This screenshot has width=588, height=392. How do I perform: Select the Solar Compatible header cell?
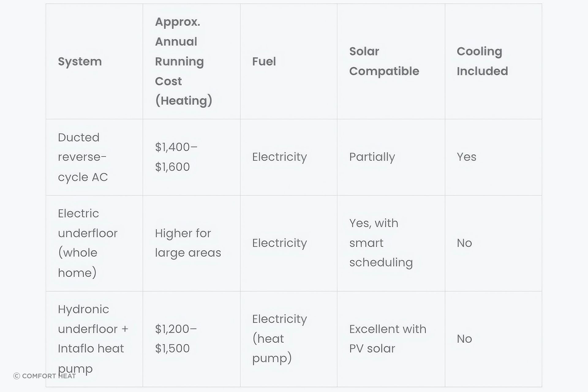391,61
